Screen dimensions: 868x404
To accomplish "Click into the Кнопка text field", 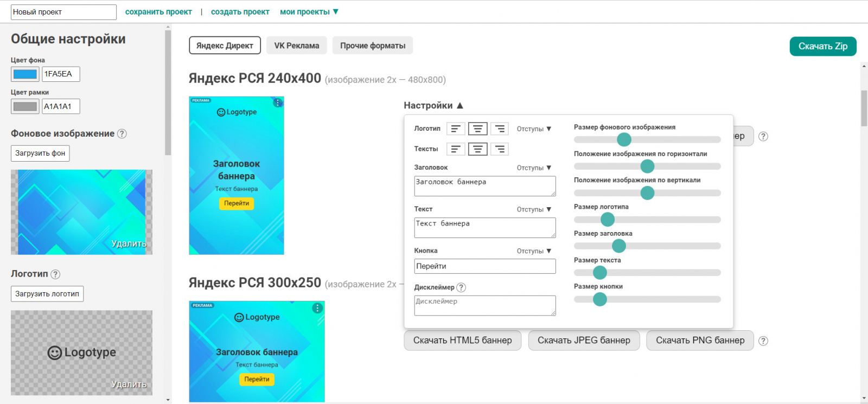I will [x=485, y=266].
